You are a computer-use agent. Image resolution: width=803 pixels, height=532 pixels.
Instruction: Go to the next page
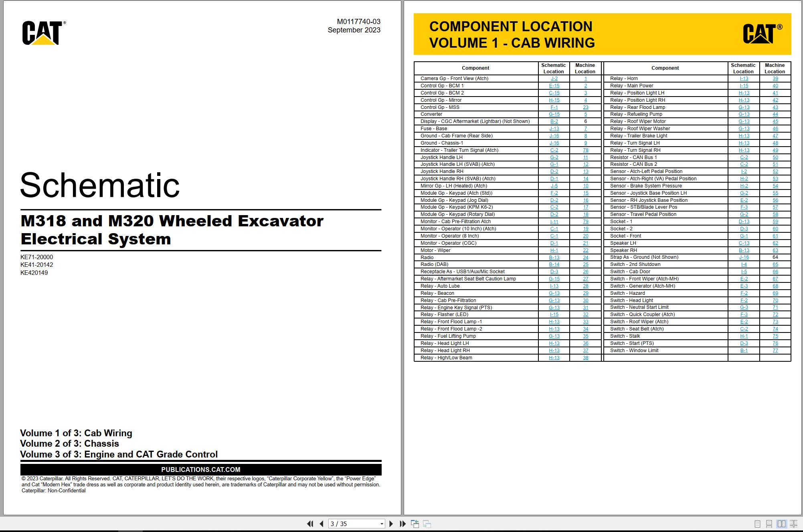coord(391,524)
